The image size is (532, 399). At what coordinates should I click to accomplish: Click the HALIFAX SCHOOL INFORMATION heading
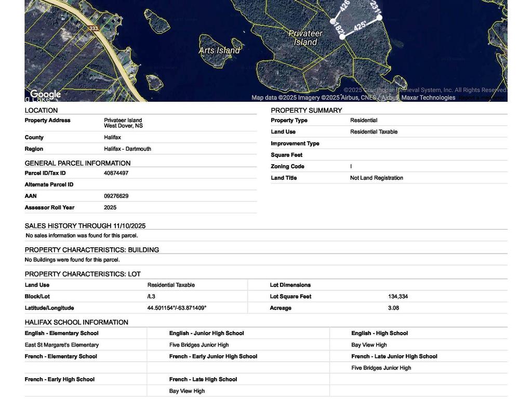click(x=76, y=322)
